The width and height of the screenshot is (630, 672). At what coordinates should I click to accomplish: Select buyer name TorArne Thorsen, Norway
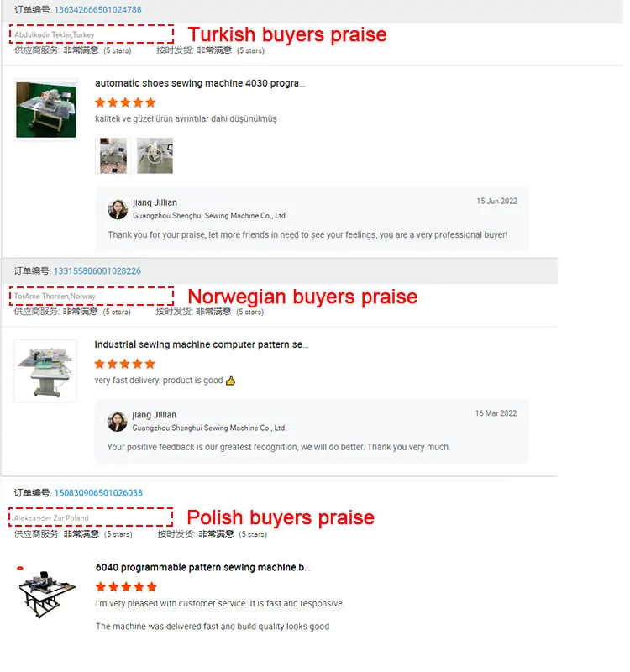coord(55,297)
